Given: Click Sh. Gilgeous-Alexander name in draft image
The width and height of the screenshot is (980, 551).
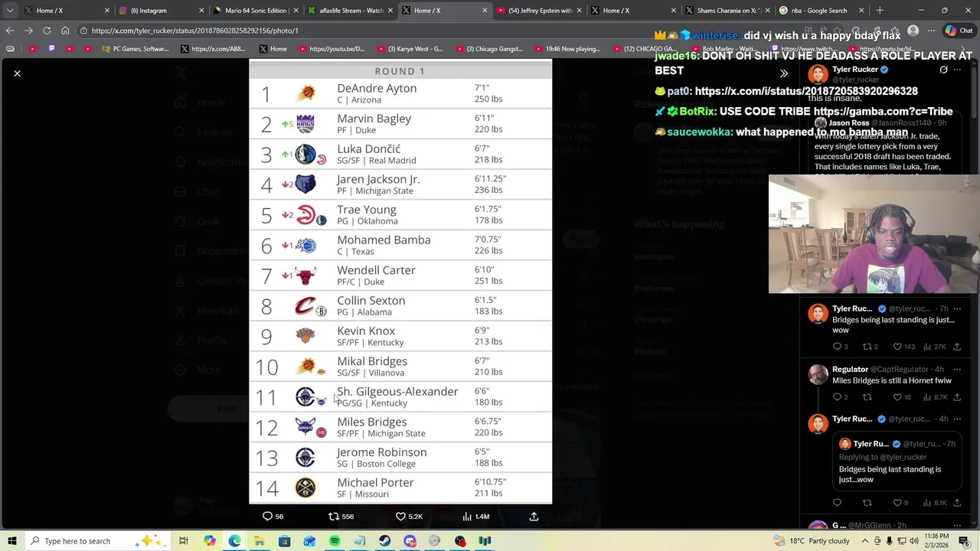Looking at the screenshot, I should click(397, 392).
